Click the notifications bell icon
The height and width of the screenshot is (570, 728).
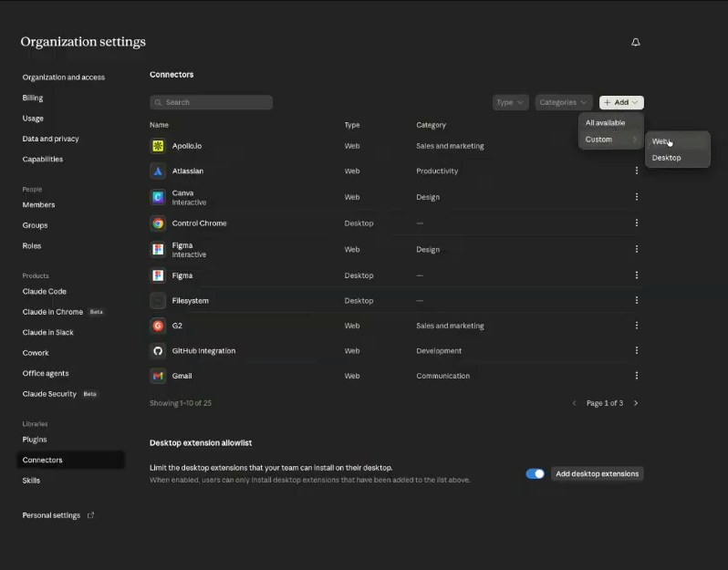point(636,42)
